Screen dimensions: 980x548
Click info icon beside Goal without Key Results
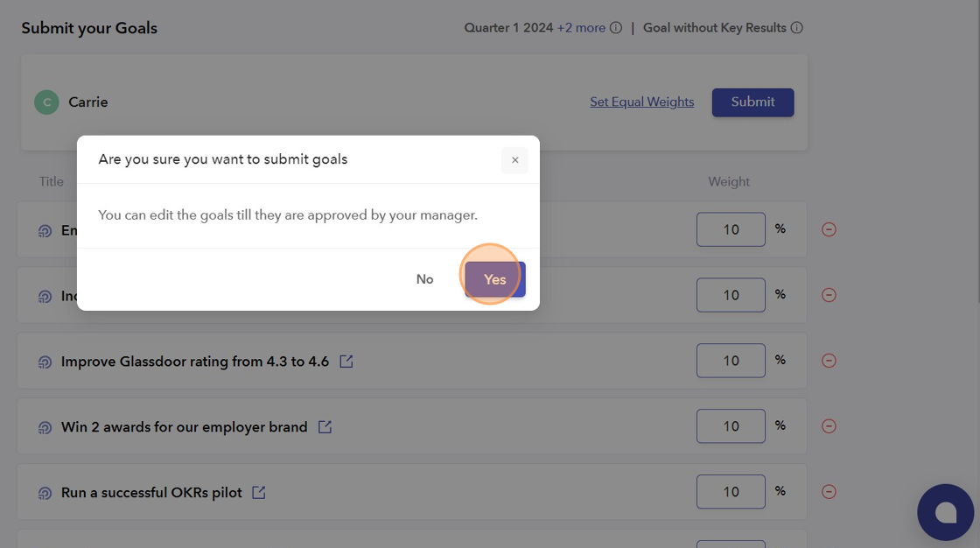point(796,28)
